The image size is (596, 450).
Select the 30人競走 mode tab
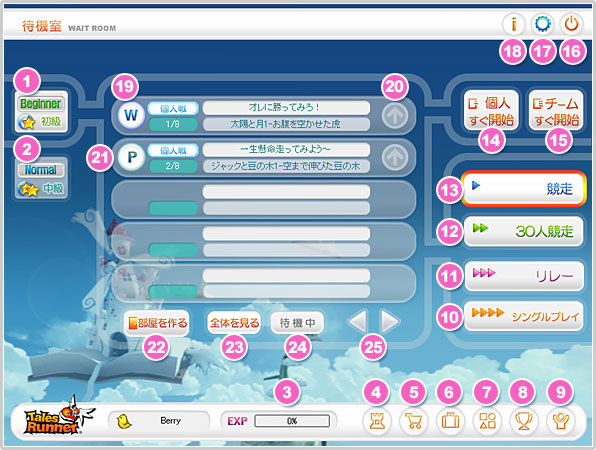pyautogui.click(x=524, y=231)
